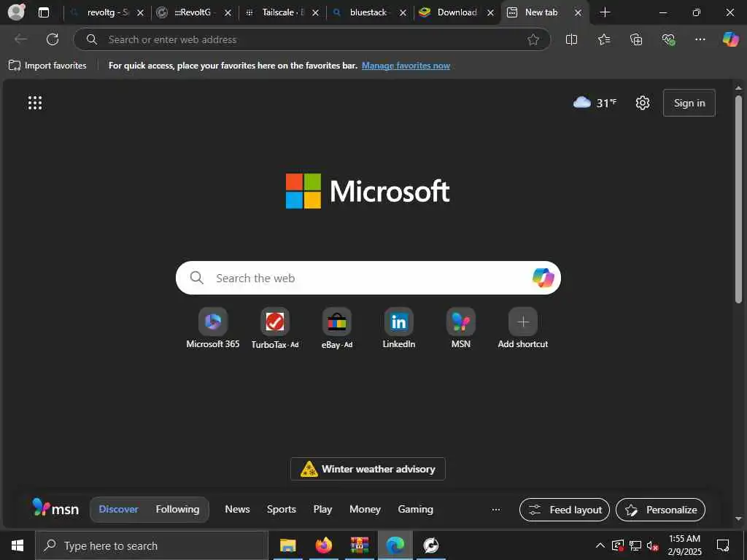The image size is (747, 560).
Task: Open the app launcher grid icon
Action: coord(35,103)
